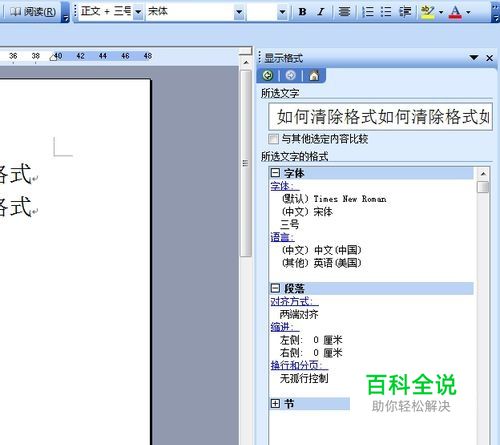The image size is (500, 445).
Task: Click the text 右侧: 0 厘米
Action: 311,353
